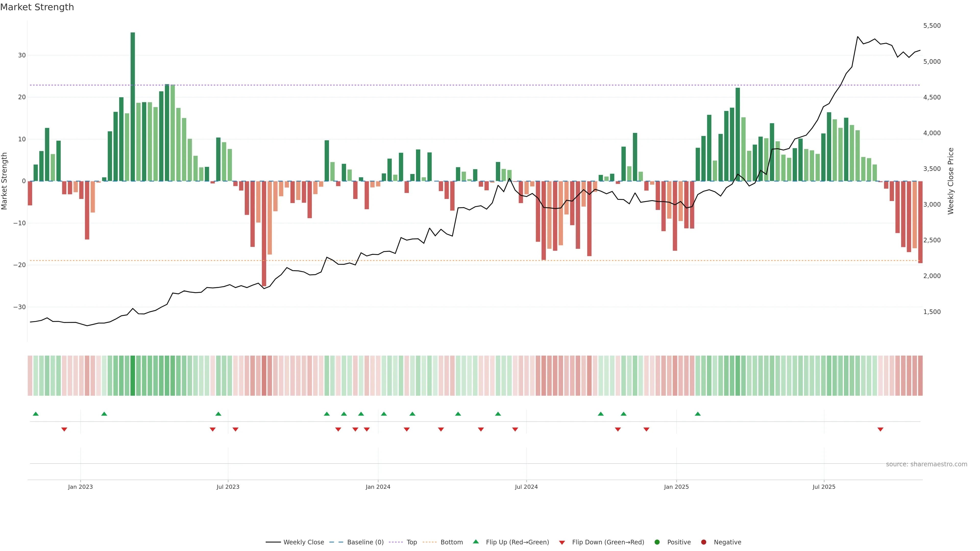980x551 pixels.
Task: Click the Weekly Close Price axis title
Action: (x=951, y=181)
